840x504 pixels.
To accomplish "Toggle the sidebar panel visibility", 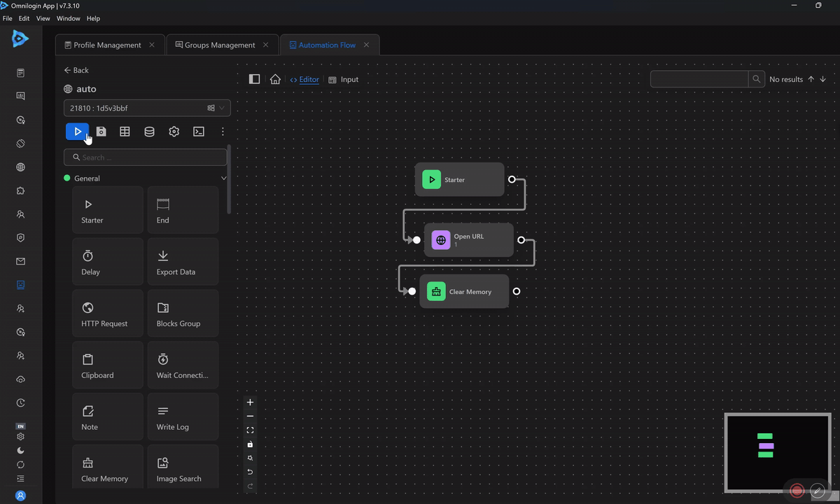I will (x=255, y=80).
